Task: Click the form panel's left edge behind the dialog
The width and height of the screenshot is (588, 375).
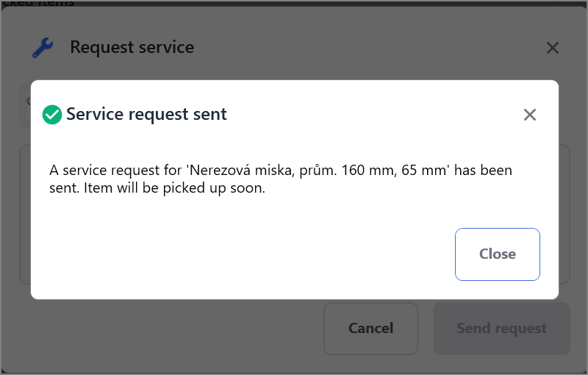Action: 25,215
